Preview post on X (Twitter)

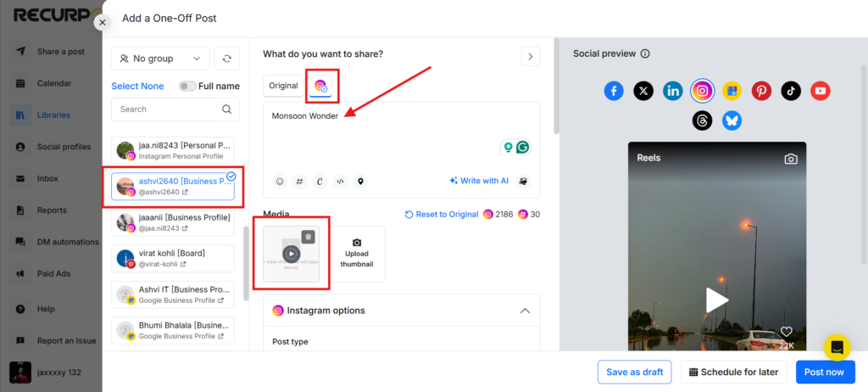(x=643, y=91)
